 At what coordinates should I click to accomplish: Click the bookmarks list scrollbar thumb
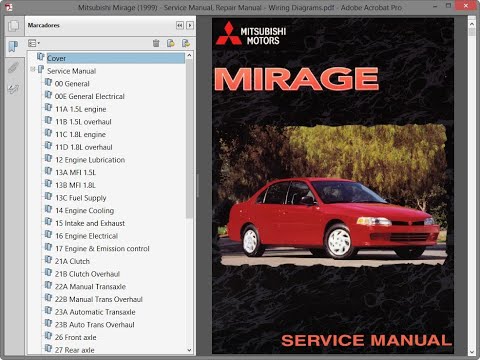(x=189, y=139)
